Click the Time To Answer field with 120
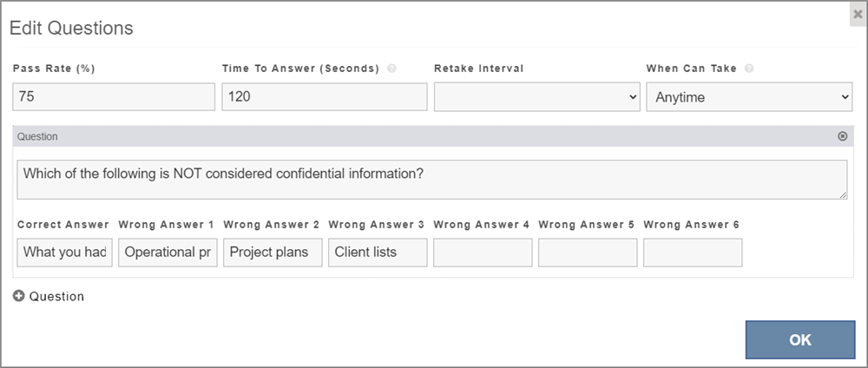Viewport: 868px width, 368px height. 325,97
